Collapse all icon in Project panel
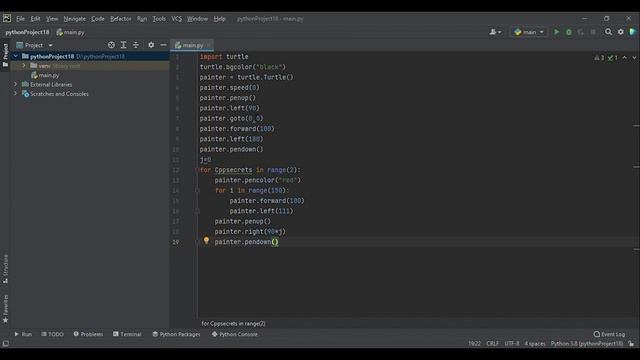 pos(136,45)
